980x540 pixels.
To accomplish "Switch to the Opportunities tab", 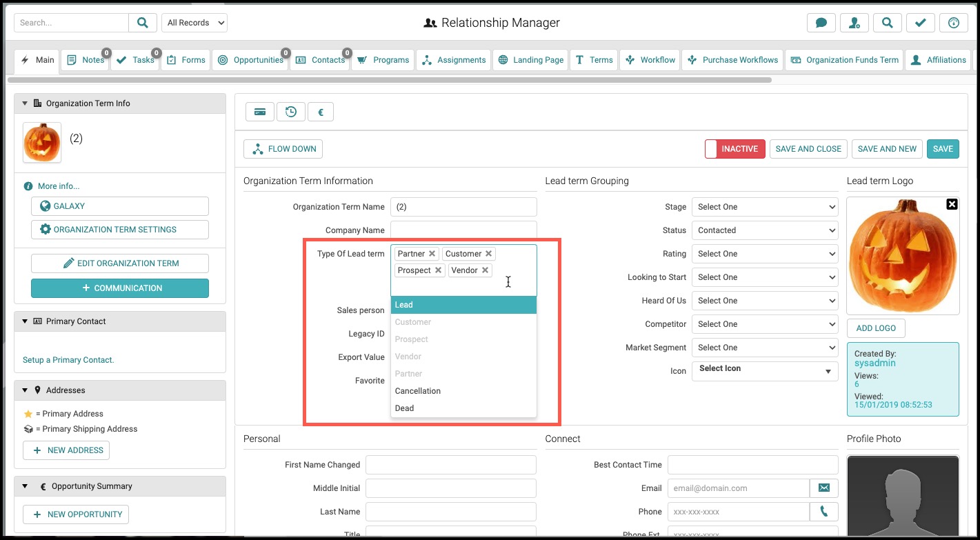I will point(251,60).
